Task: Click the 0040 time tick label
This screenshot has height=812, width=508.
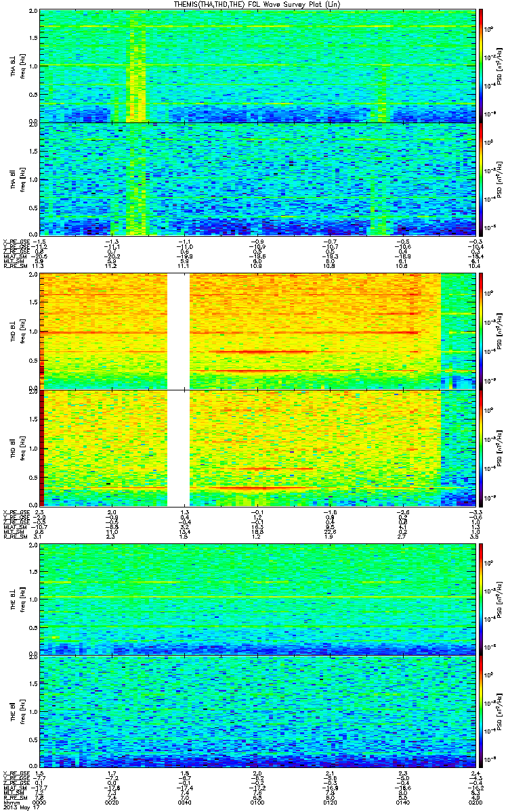Action: [184, 802]
